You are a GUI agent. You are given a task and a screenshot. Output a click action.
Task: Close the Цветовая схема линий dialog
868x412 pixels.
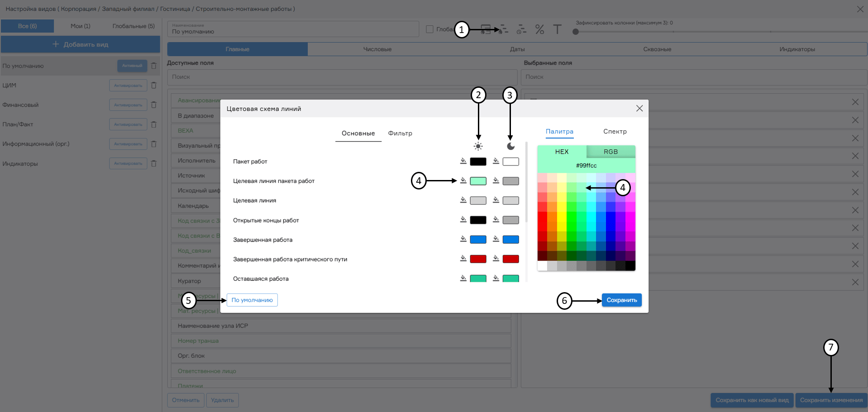(639, 109)
